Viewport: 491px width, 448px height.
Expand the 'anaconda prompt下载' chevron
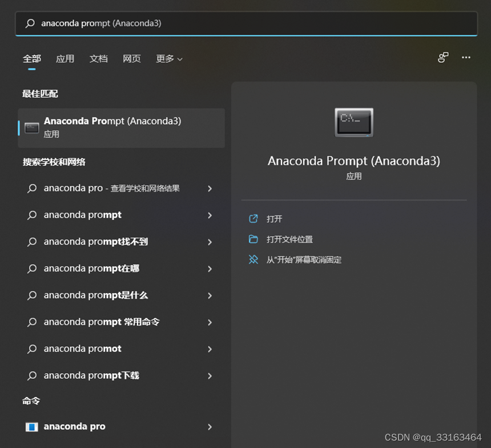pos(210,376)
